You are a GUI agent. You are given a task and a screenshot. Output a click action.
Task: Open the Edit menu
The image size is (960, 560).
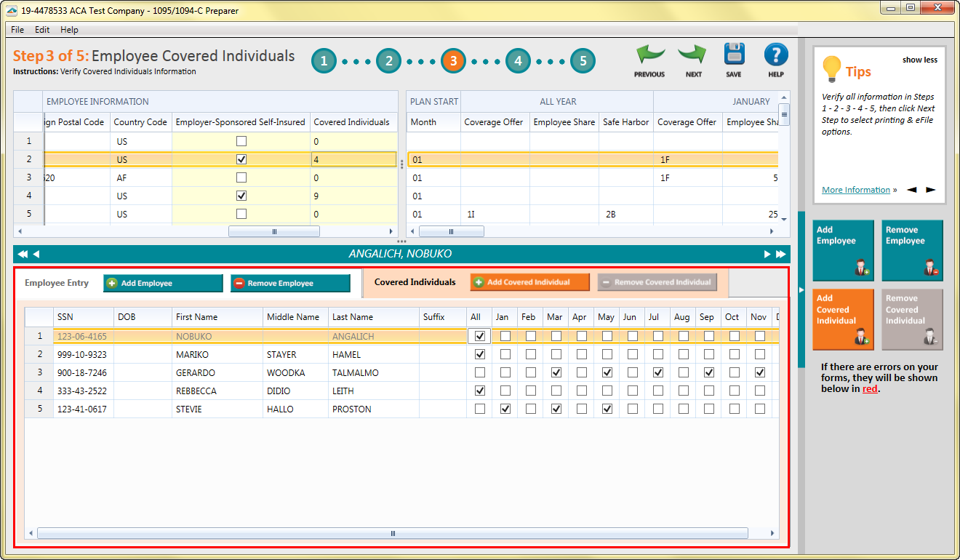point(42,30)
